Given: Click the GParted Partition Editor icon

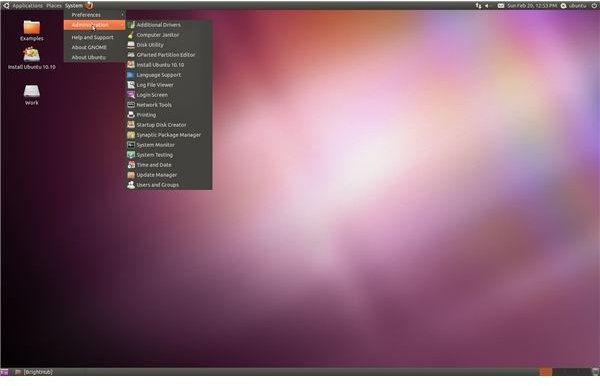Looking at the screenshot, I should pos(131,55).
